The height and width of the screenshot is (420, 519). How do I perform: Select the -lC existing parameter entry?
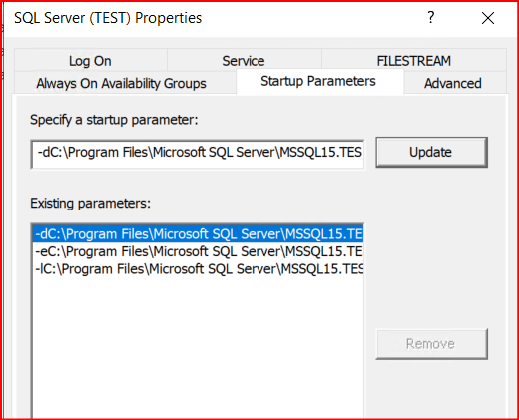point(199,269)
